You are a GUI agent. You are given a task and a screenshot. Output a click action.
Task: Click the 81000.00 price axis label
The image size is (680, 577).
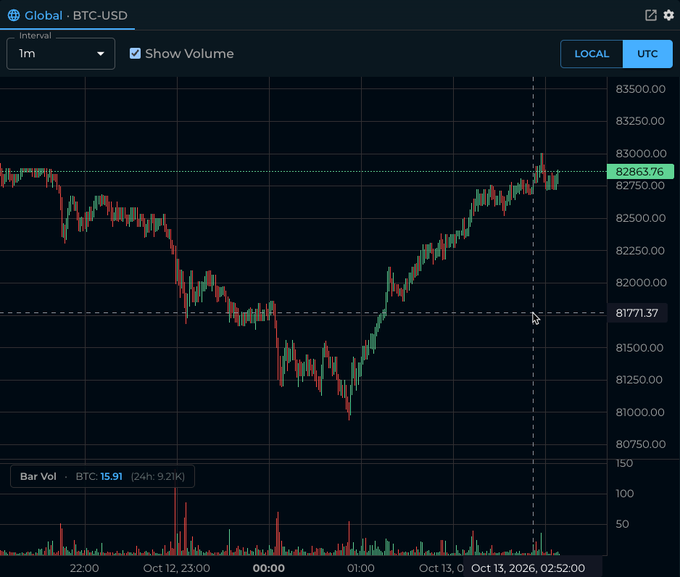(640, 413)
